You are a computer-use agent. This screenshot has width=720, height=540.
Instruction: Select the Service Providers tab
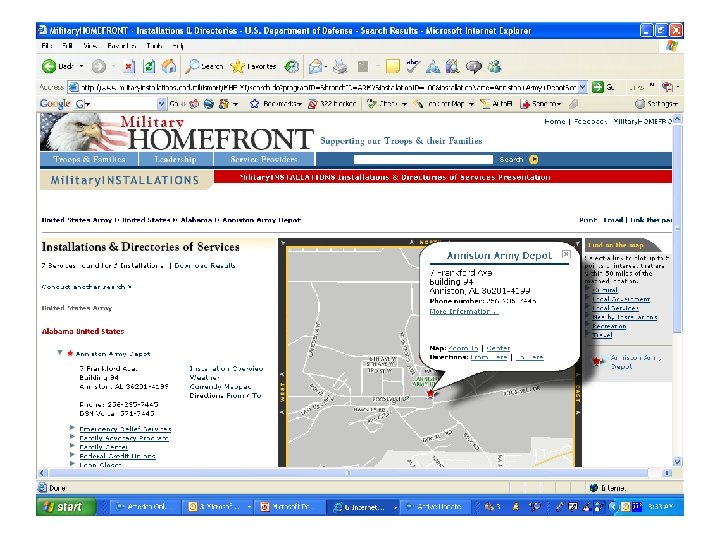[x=264, y=159]
